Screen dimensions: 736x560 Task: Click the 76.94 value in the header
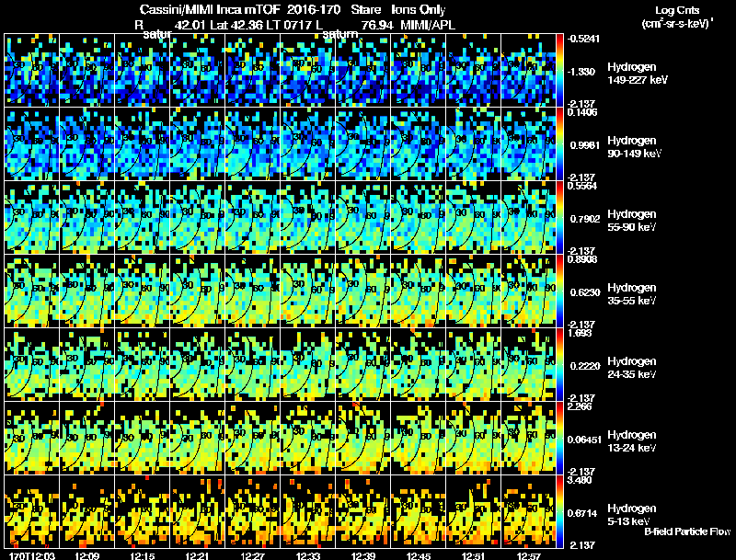(x=377, y=25)
